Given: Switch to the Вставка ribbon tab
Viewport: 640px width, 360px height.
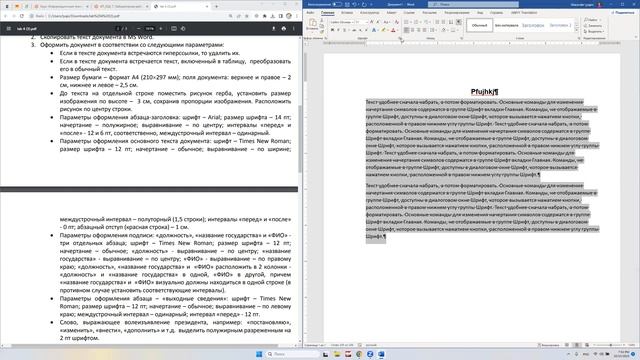Looking at the screenshot, I should point(347,13).
